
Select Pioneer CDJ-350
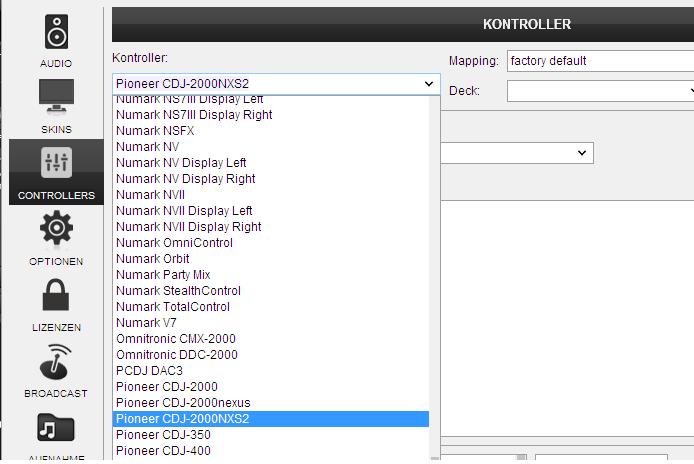[271, 435]
